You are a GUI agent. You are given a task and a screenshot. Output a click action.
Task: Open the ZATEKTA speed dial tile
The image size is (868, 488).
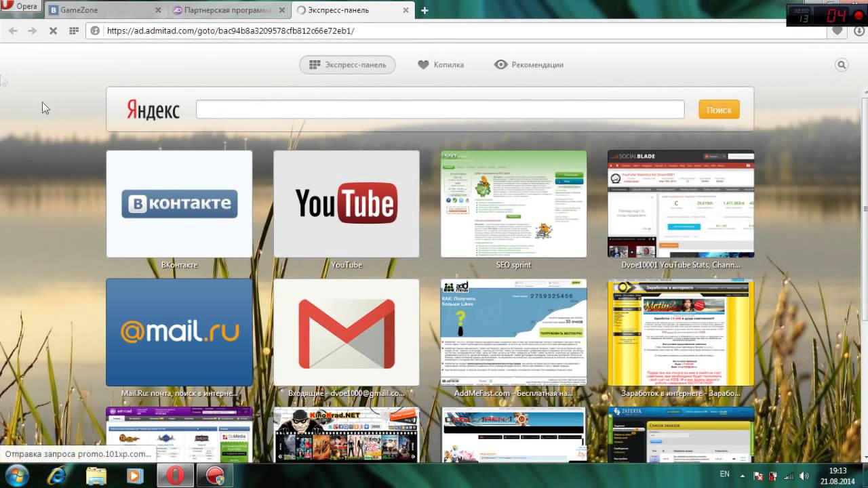click(x=681, y=434)
